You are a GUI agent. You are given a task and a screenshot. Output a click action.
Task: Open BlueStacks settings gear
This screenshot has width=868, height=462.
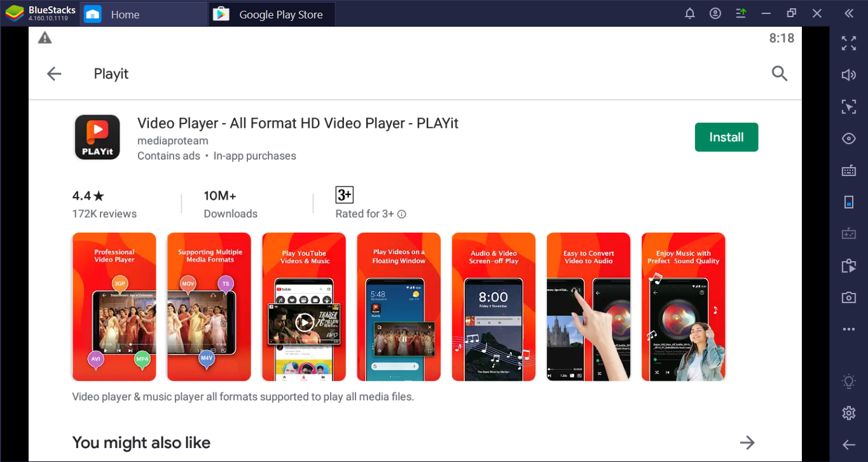[849, 413]
